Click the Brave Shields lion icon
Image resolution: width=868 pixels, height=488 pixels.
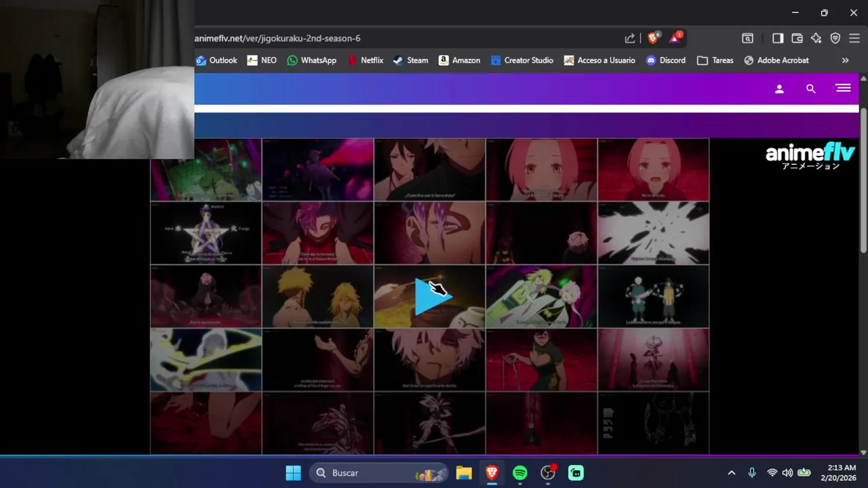653,39
